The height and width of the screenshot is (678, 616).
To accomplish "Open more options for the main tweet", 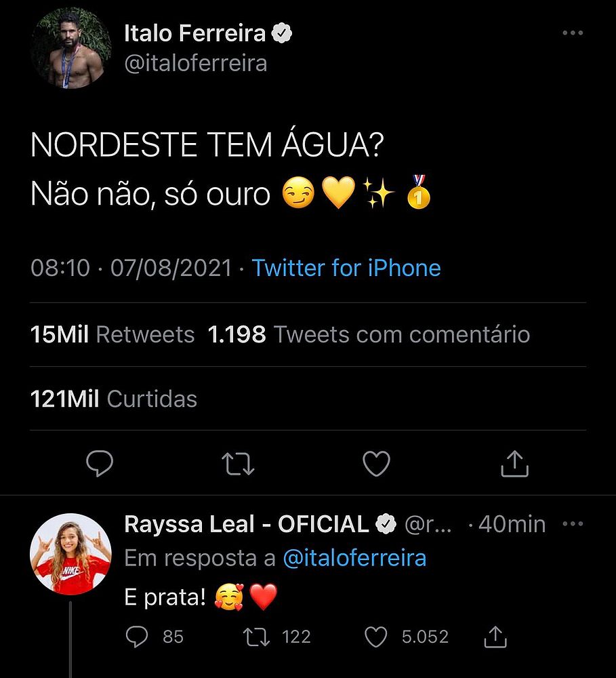I will 573,33.
